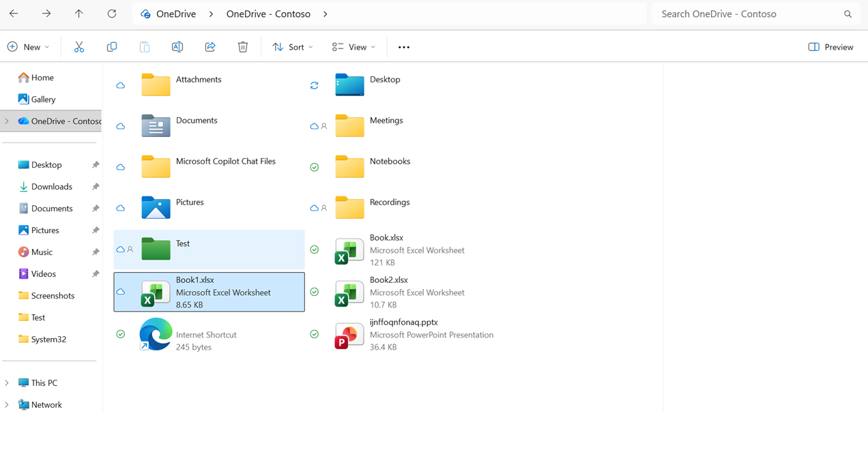Open the View dropdown menu
This screenshot has width=868, height=469.
[353, 47]
